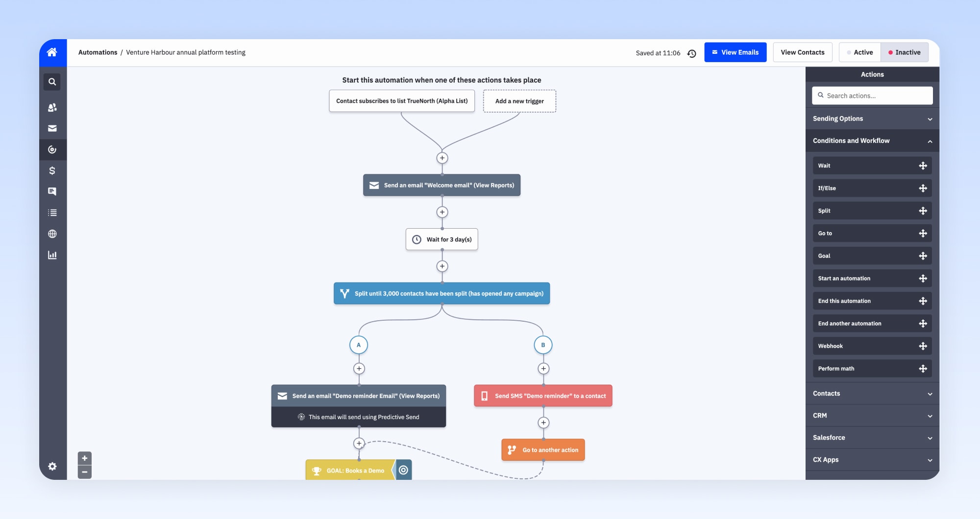The height and width of the screenshot is (519, 980).
Task: Open the Contacts icon in the sidebar
Action: [x=52, y=107]
